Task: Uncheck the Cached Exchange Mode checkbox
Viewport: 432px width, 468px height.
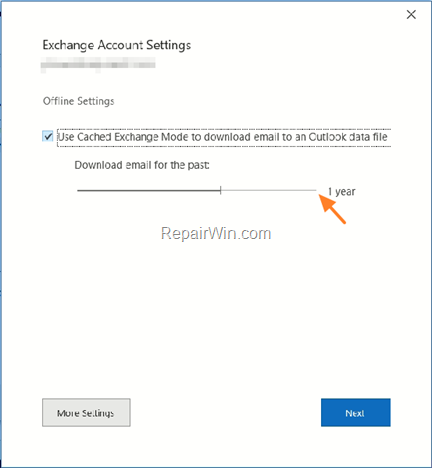Action: 48,136
